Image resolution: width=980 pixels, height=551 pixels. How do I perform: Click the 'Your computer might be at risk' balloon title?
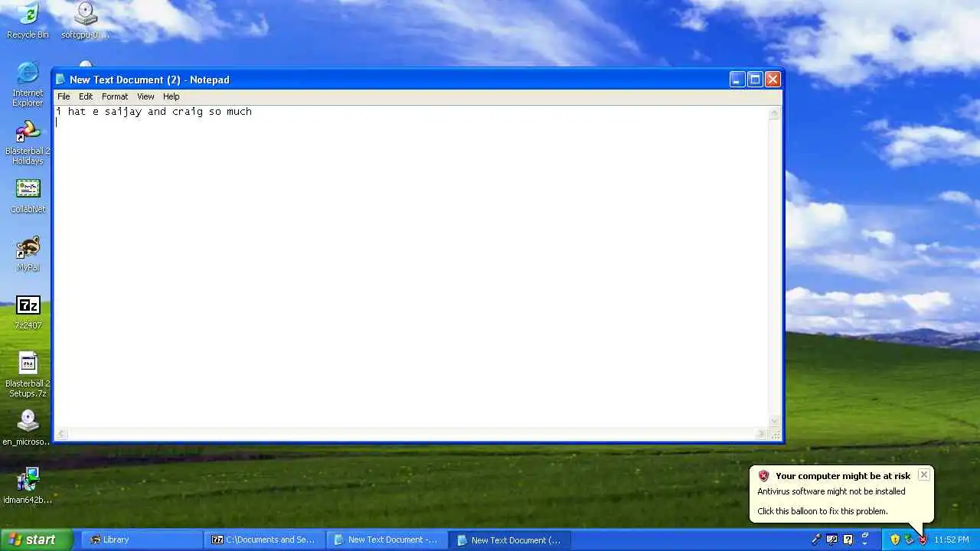(843, 476)
